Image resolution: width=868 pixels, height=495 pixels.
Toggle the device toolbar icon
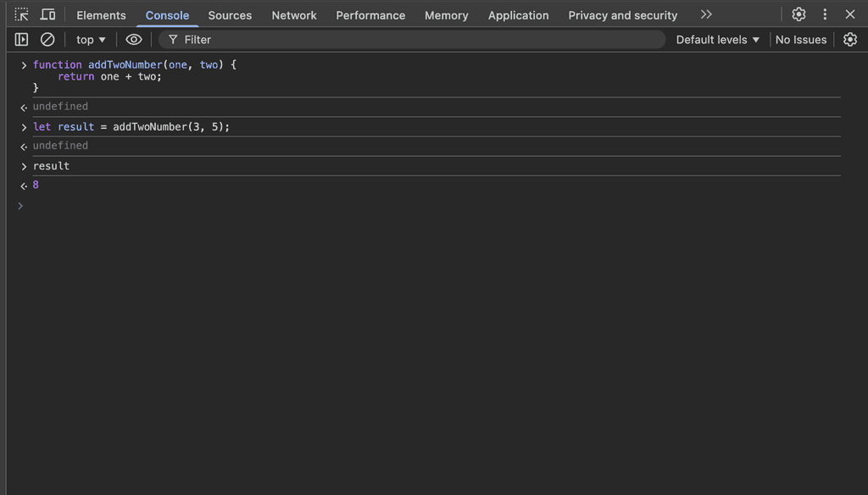tap(48, 14)
